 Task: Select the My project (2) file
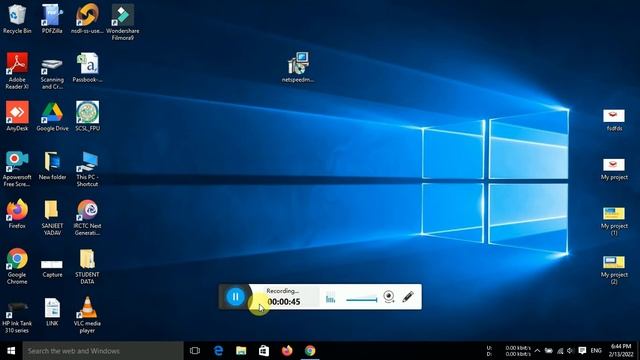[x=614, y=270]
